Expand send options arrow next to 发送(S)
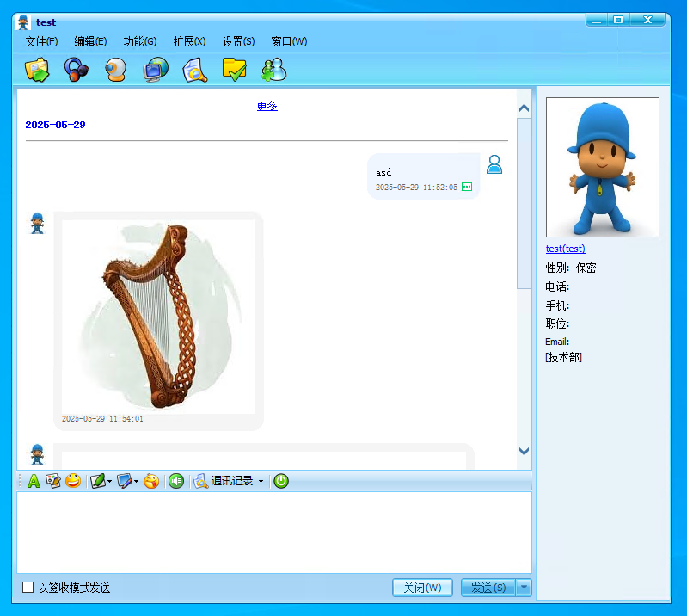This screenshot has width=687, height=616. 524,588
